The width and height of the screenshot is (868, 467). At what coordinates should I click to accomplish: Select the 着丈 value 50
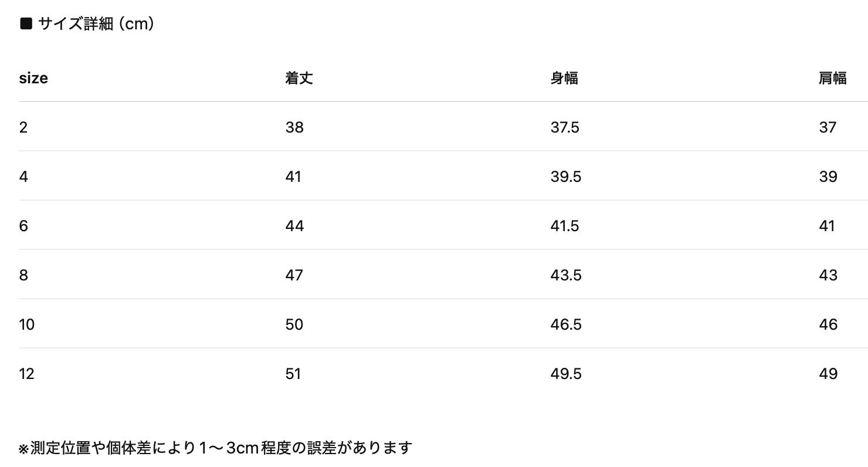coord(294,324)
